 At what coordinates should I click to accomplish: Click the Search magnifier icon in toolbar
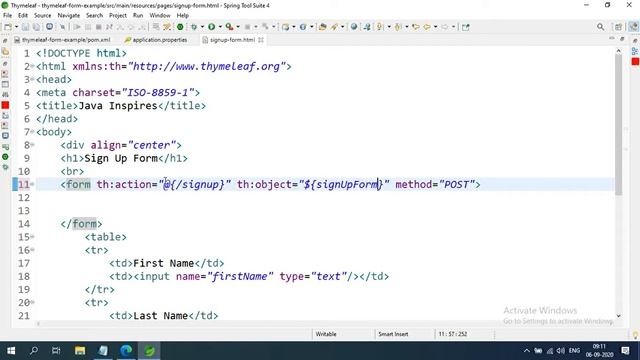[600, 27]
